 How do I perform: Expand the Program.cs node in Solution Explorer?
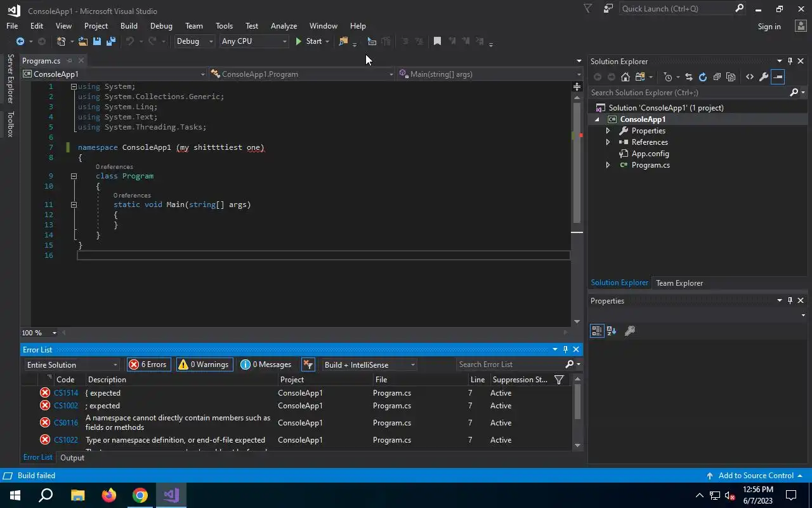[x=608, y=165]
